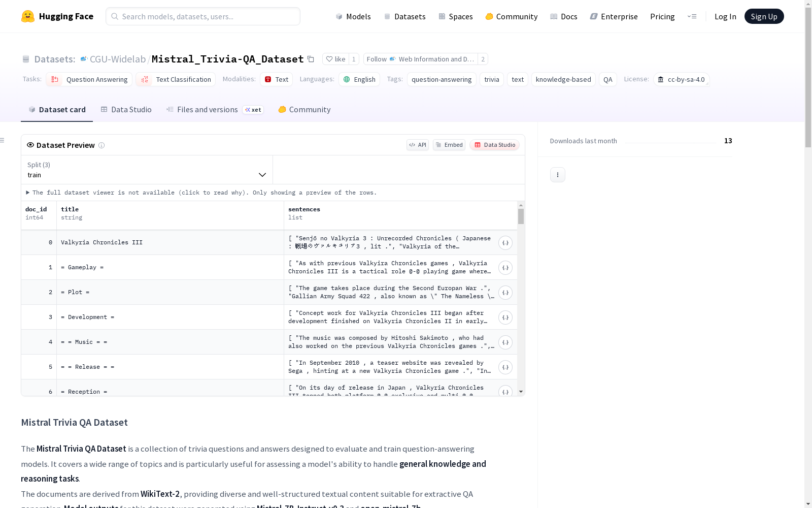
Task: Click the Downloads last month count 13
Action: click(x=728, y=141)
